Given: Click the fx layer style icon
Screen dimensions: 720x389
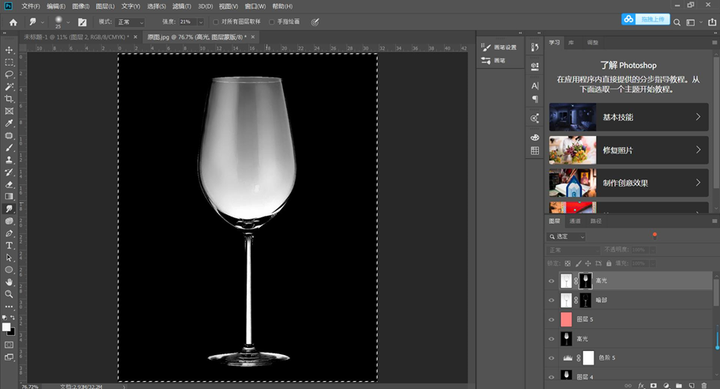Looking at the screenshot, I should [641, 386].
